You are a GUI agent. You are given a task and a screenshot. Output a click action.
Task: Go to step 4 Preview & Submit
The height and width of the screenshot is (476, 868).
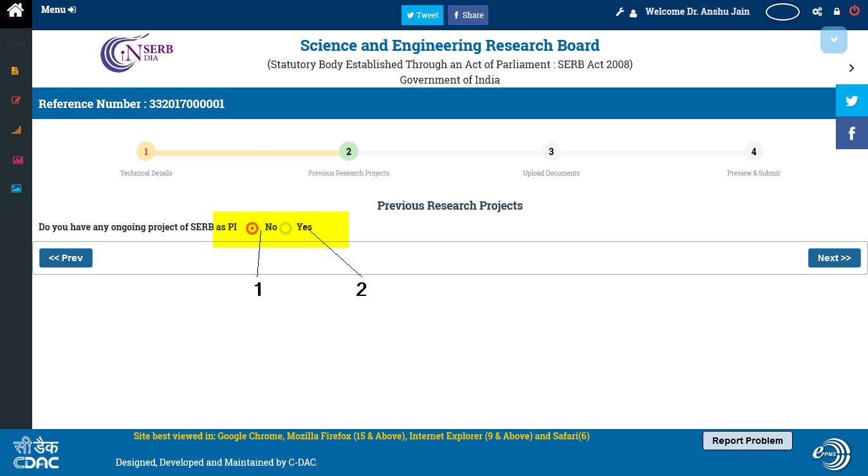point(754,152)
